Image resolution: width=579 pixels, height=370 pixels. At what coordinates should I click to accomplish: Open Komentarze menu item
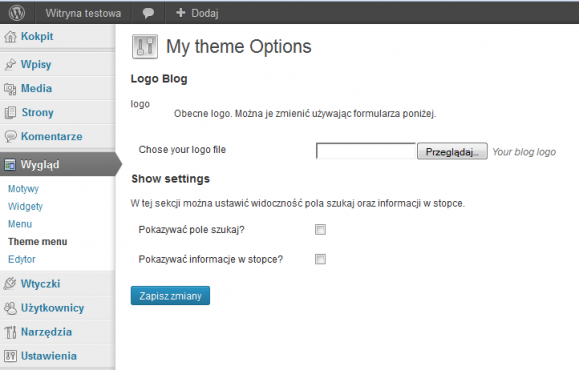point(52,136)
